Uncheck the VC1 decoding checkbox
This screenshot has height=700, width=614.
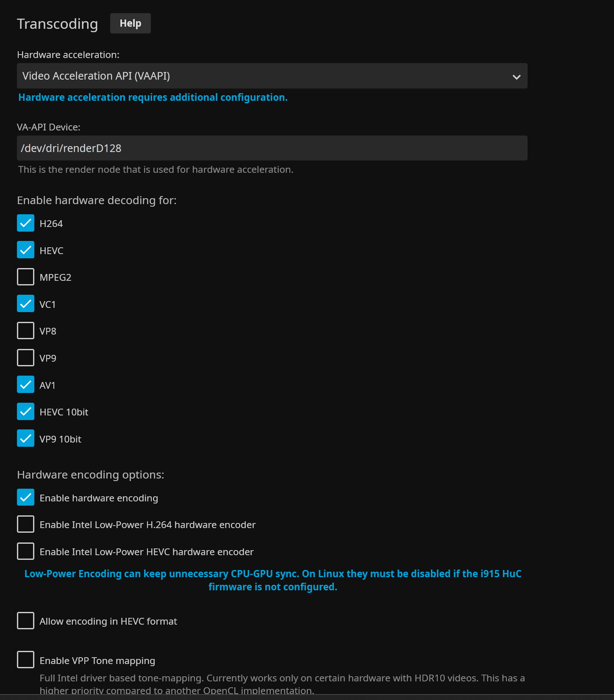[26, 304]
